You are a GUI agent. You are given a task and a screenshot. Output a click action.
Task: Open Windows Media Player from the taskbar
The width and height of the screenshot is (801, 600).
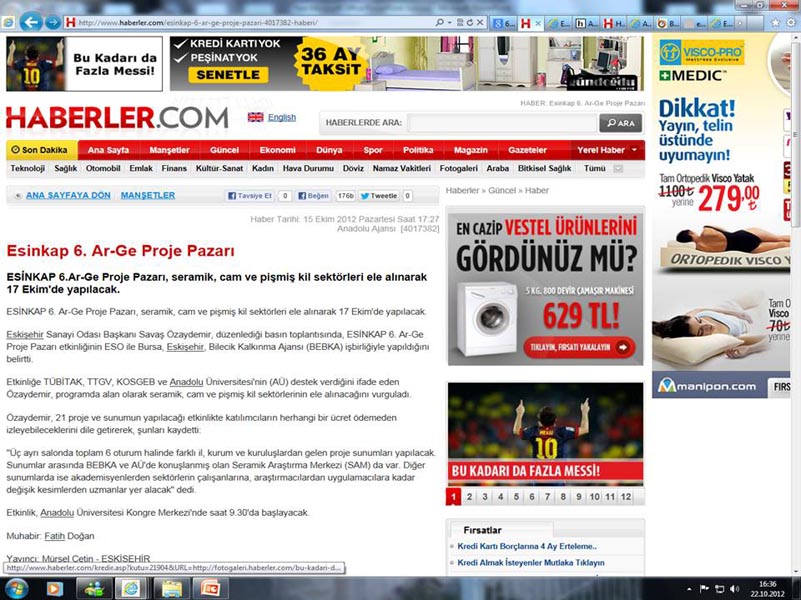coord(54,589)
